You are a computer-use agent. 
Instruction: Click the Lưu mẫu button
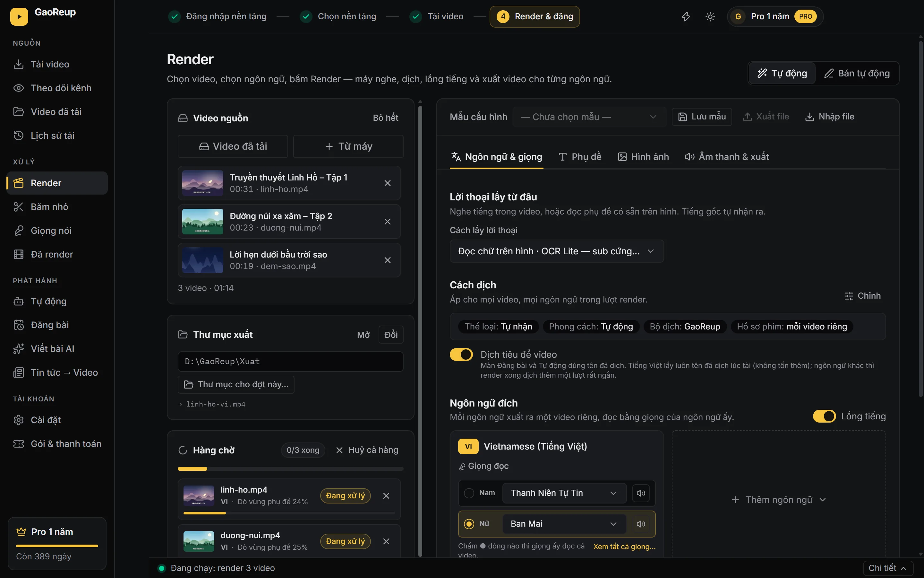pyautogui.click(x=702, y=117)
